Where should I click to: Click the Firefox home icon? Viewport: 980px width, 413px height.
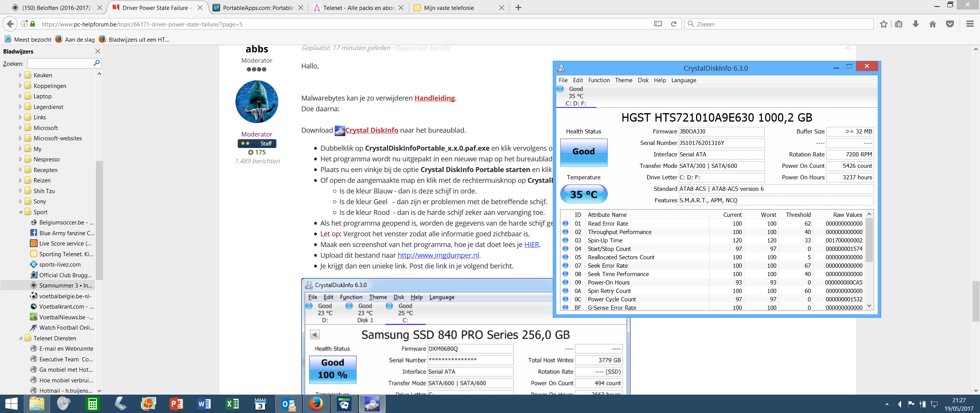point(933,24)
